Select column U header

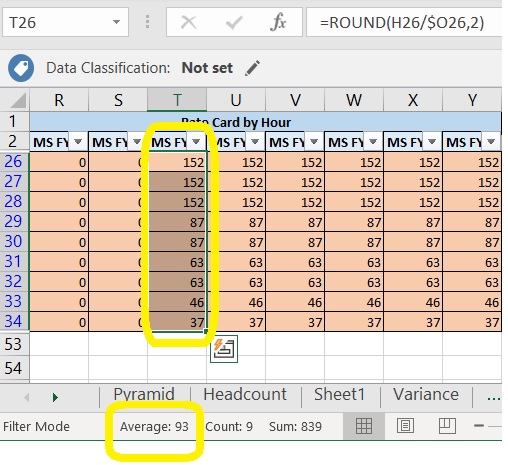[236, 100]
